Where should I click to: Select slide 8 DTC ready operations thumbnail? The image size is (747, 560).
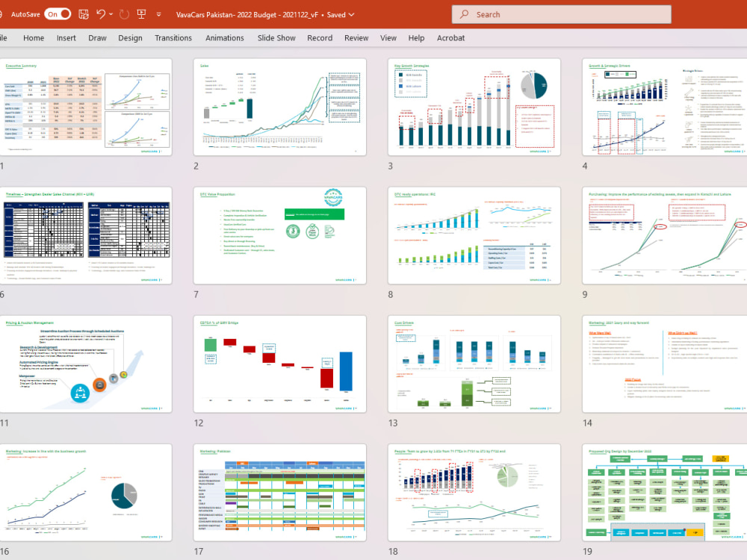coord(474,236)
